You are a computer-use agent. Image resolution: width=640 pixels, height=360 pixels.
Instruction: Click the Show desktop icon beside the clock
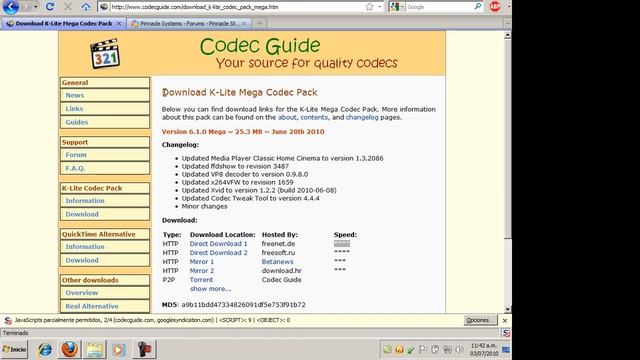pos(506,350)
